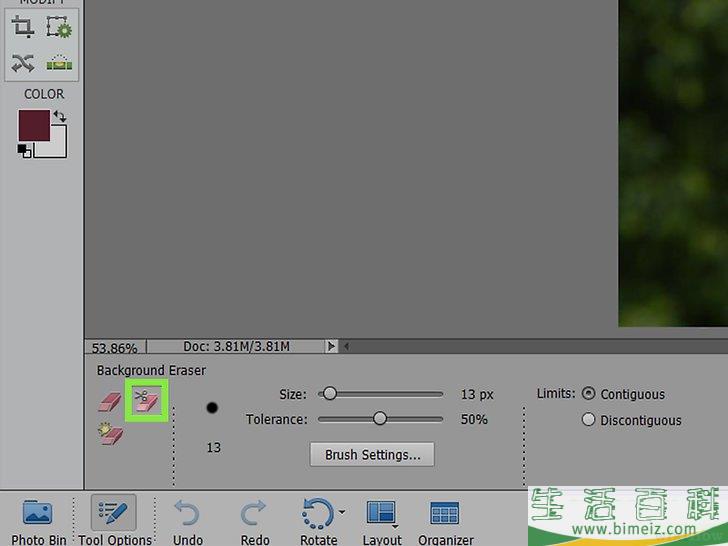Click the Redo button
This screenshot has width=728, height=546.
click(254, 521)
